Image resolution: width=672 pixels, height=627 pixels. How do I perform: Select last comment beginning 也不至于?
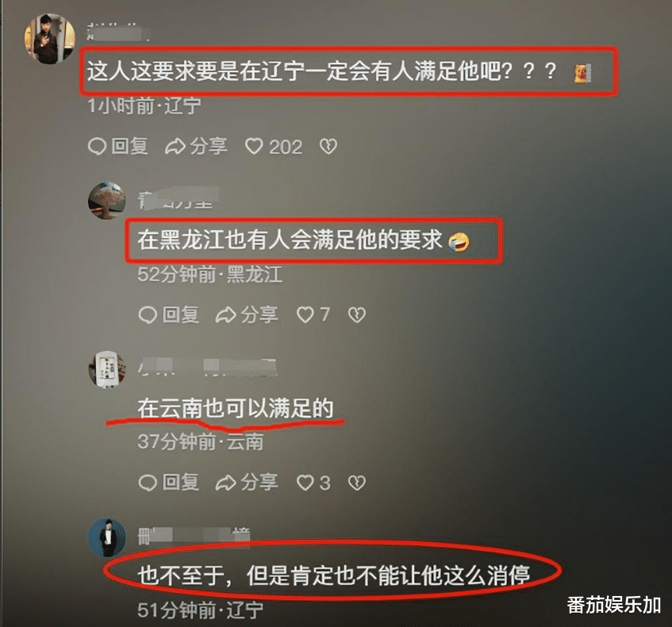334,575
